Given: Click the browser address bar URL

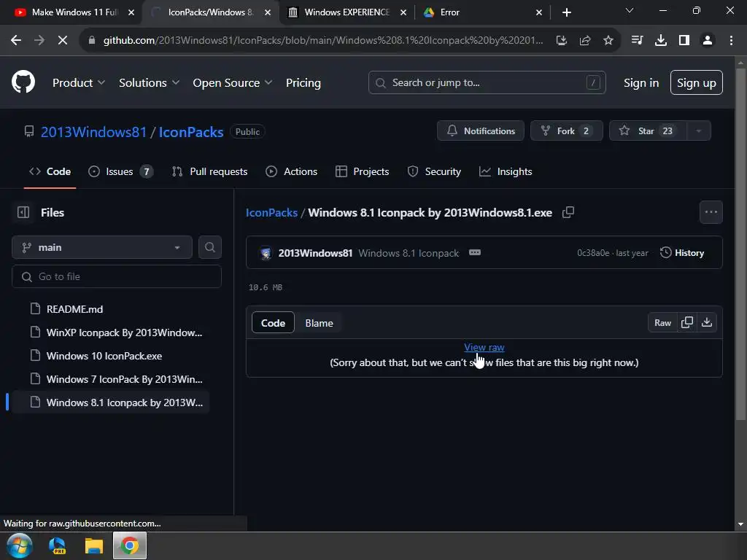Looking at the screenshot, I should (x=322, y=41).
